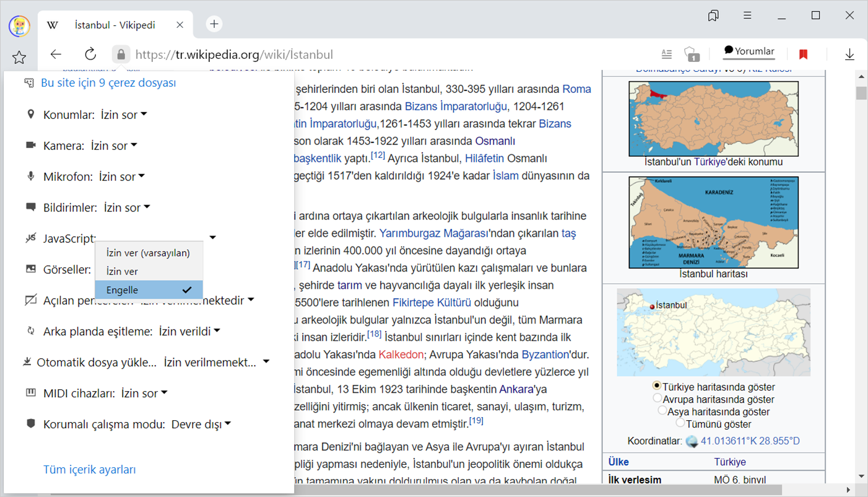
Task: Select 'Asya haritasında göster' radio button
Action: point(662,411)
